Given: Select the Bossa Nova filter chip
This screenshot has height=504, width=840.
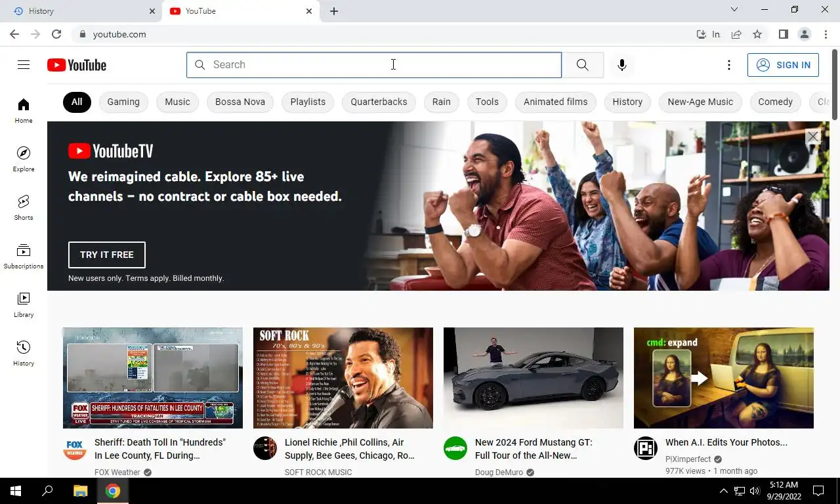Looking at the screenshot, I should (240, 102).
